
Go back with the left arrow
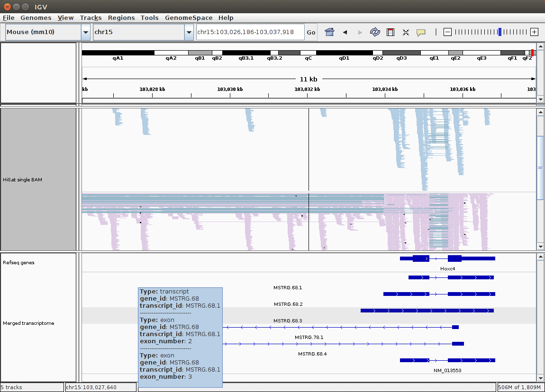[345, 32]
